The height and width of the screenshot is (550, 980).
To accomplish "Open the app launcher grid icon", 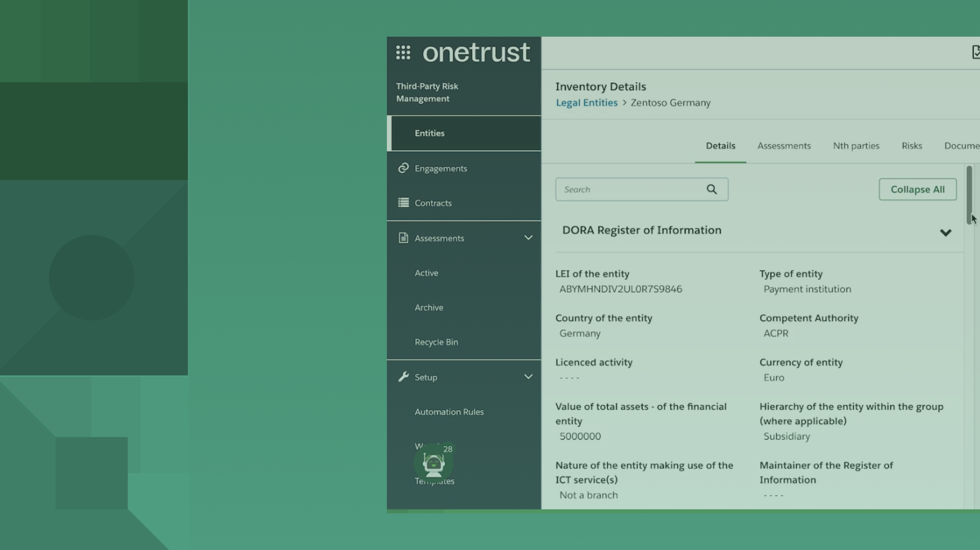I will [403, 53].
